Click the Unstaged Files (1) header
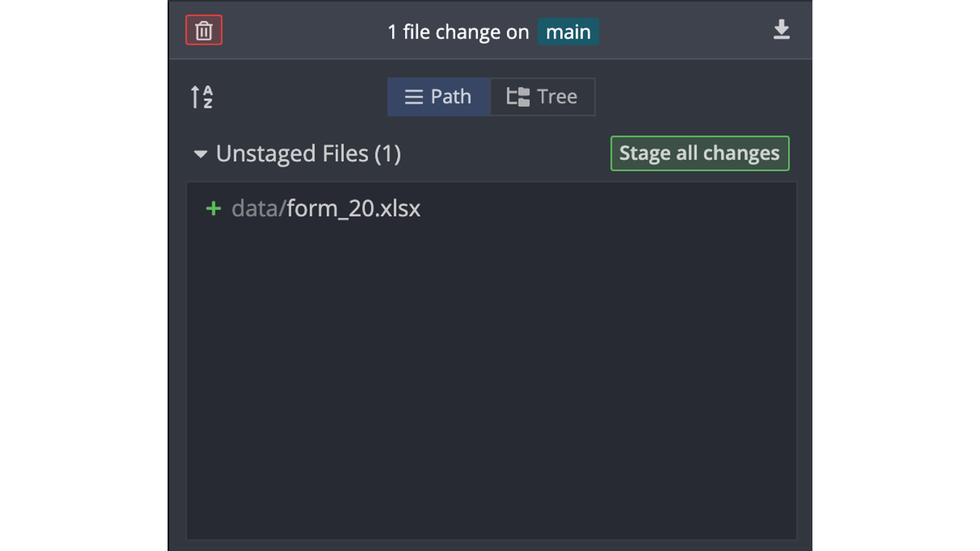980x551 pixels. point(309,153)
